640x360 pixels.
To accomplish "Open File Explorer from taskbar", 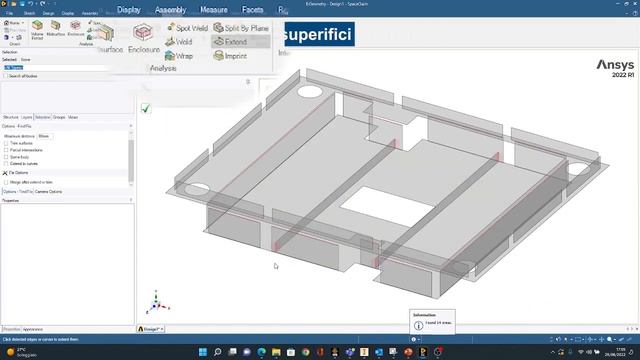I will click(x=276, y=352).
